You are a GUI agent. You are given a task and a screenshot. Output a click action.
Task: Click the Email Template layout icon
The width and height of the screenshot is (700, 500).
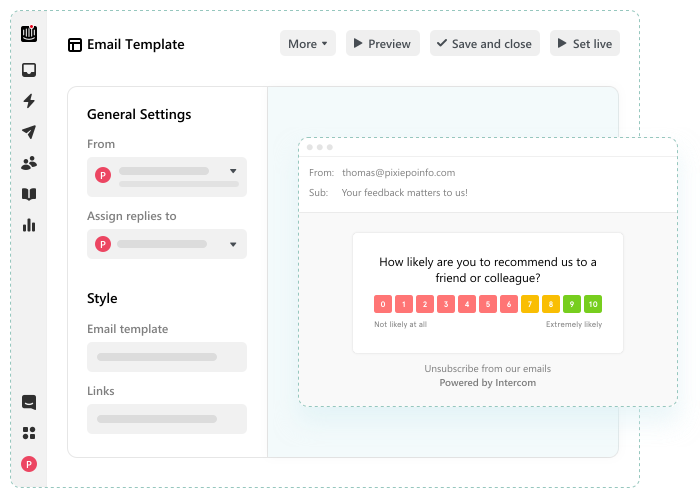pos(75,45)
